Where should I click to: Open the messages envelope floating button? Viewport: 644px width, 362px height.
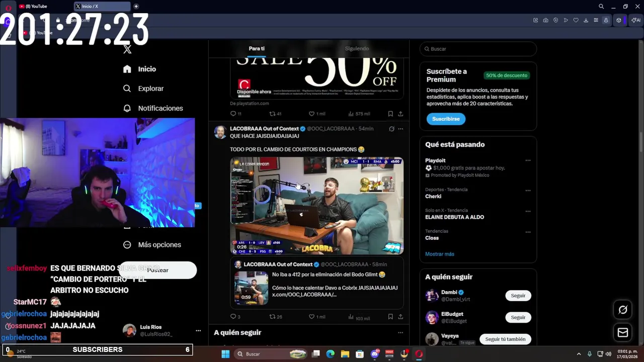tap(623, 332)
